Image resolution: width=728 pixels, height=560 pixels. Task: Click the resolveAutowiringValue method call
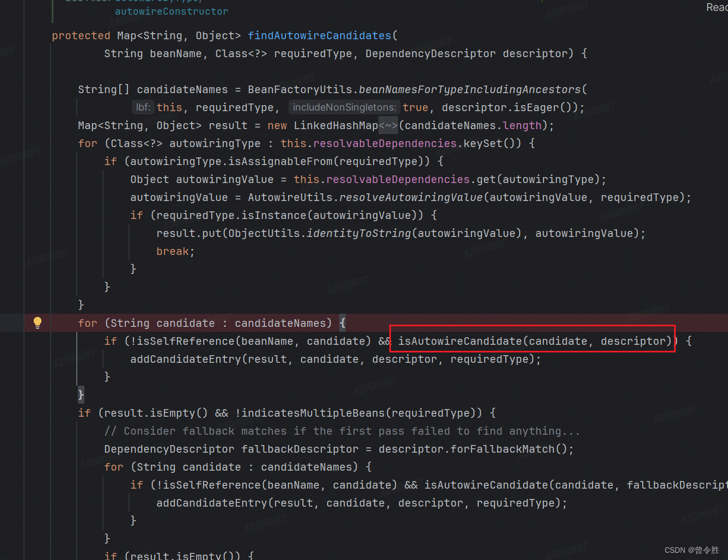411,197
